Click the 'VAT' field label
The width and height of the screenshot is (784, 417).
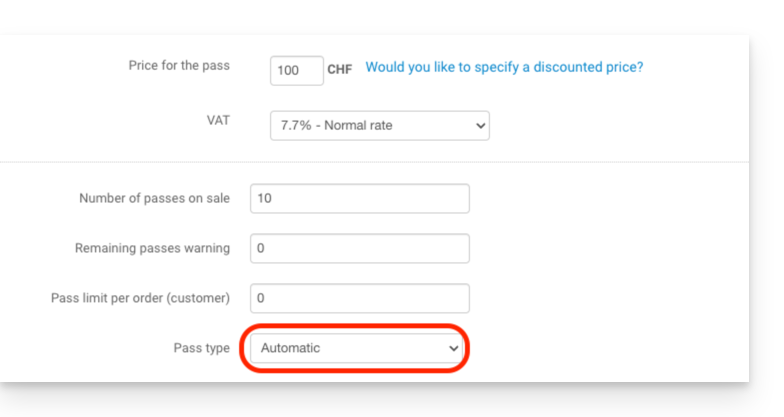click(x=217, y=120)
